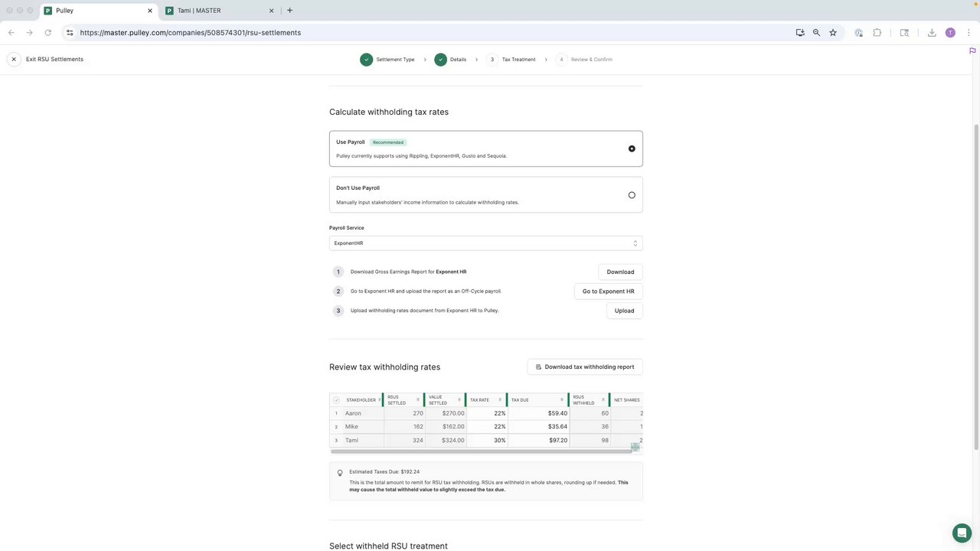Reload the page with the refresh icon

pos(48,33)
